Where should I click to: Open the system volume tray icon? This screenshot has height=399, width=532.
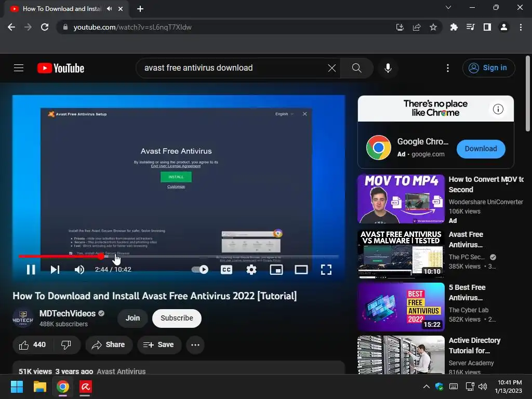point(483,387)
